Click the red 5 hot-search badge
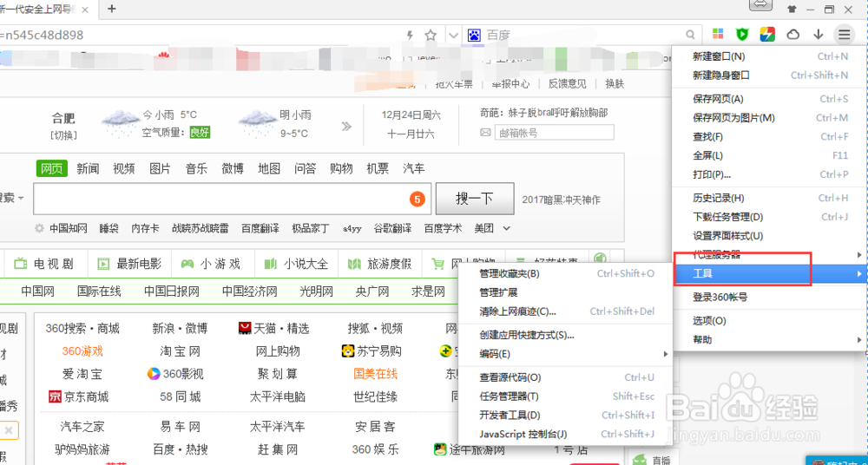868x465 pixels. [418, 200]
